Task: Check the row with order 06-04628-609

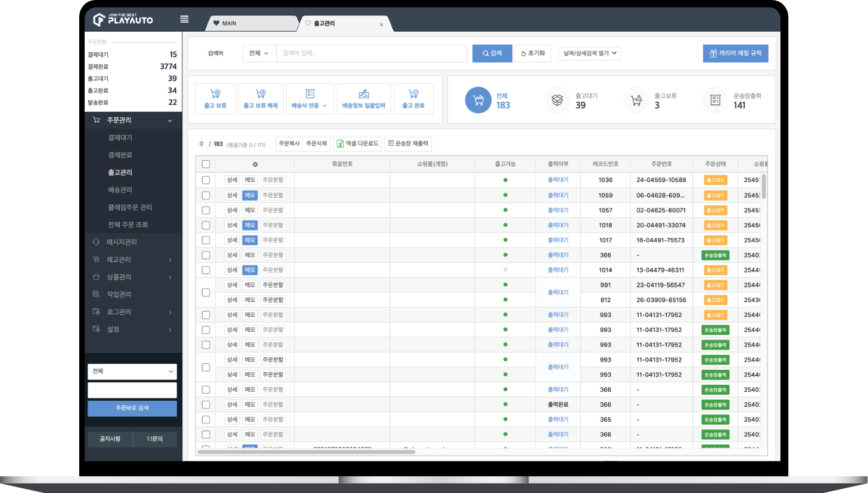Action: (206, 195)
